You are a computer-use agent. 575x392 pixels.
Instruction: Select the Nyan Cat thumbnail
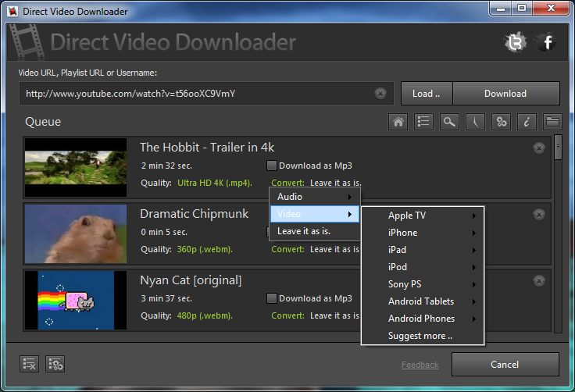click(76, 301)
